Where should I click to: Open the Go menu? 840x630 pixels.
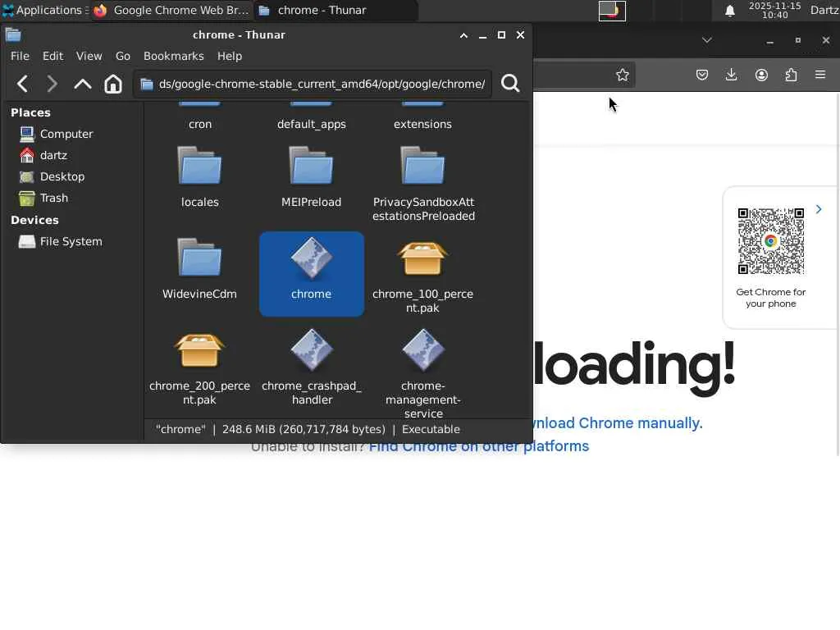tap(123, 57)
